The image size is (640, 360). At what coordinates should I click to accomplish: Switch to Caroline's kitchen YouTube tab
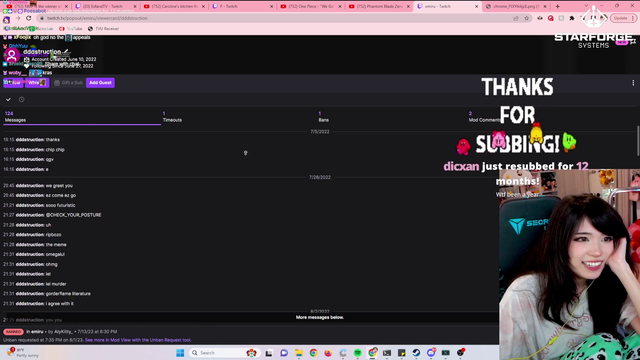click(x=175, y=7)
